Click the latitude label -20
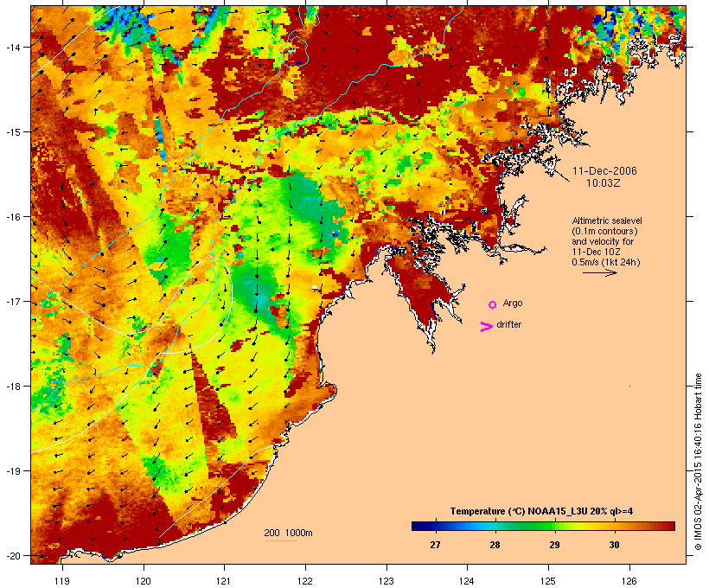 (x=13, y=556)
